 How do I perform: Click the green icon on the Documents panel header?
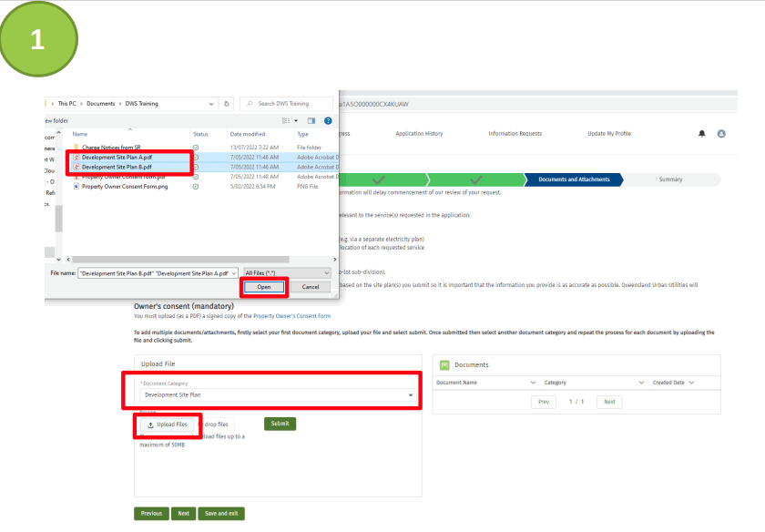tap(444, 364)
